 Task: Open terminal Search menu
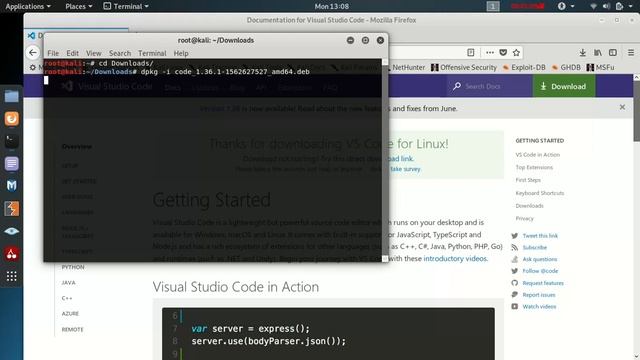[x=120, y=53]
